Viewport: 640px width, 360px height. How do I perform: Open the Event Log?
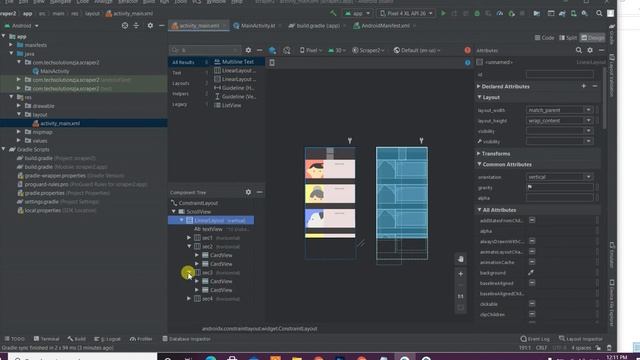[535, 339]
